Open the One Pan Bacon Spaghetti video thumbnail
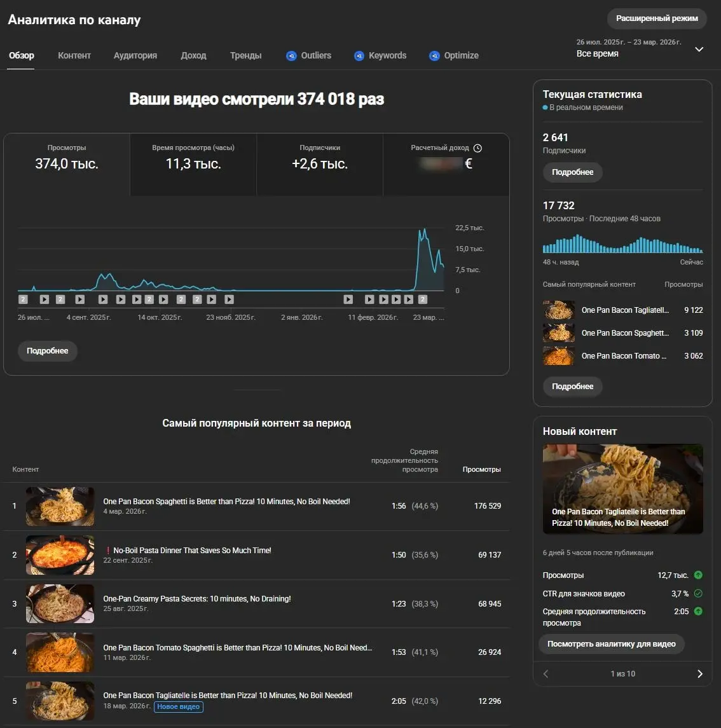The width and height of the screenshot is (721, 728). pos(60,506)
